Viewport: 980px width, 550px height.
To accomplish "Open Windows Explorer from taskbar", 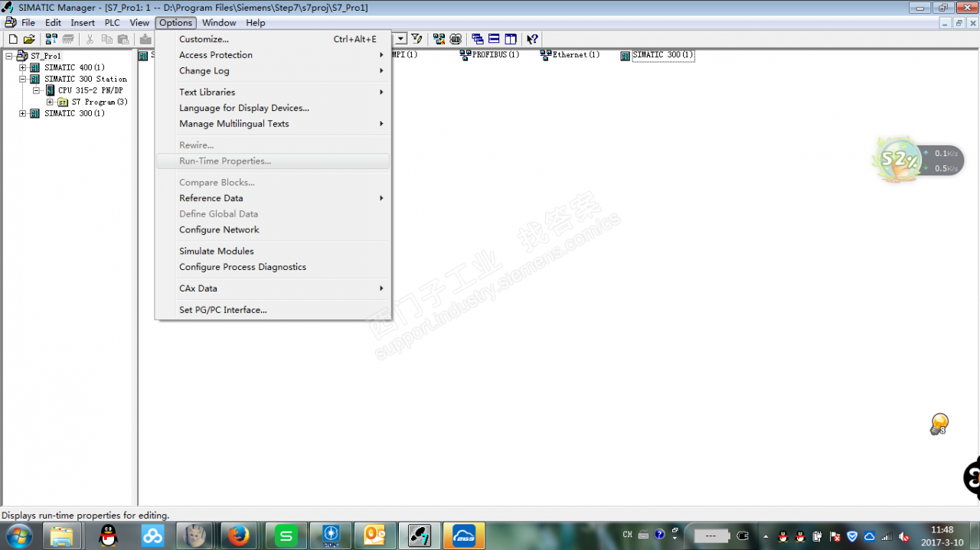I will click(x=63, y=535).
